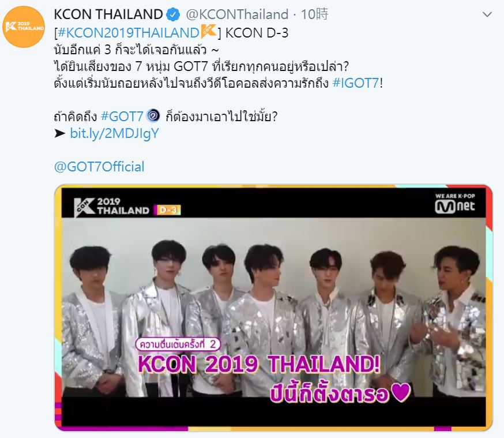
Task: Play the GOT7 video thumbnail
Action: [273, 308]
